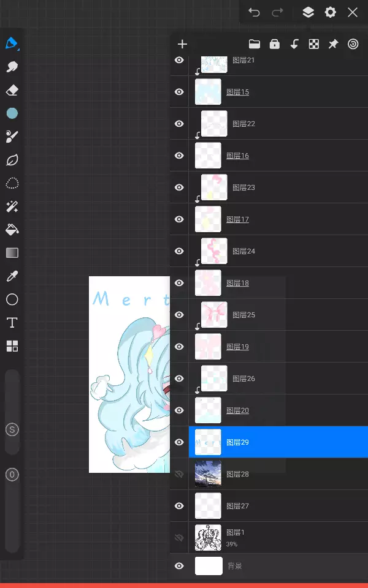Select the 图层25 pink bow thumbnail

coord(214,315)
